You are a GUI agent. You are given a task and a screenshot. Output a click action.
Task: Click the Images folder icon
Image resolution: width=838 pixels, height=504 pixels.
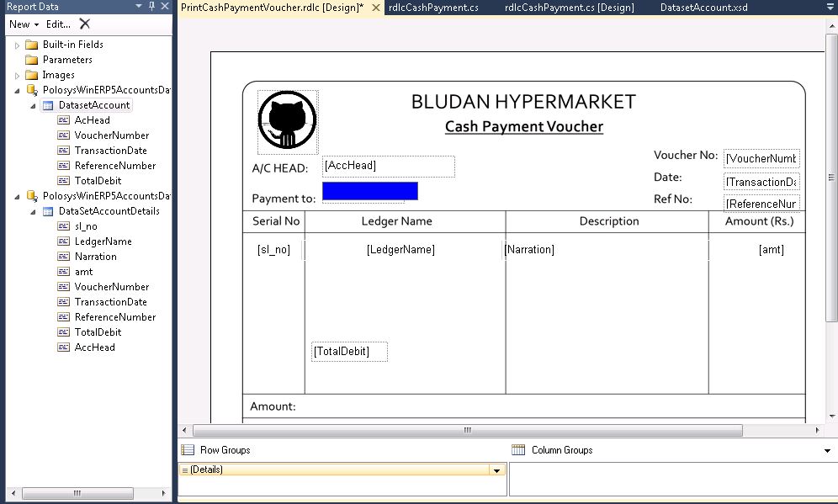[x=32, y=75]
